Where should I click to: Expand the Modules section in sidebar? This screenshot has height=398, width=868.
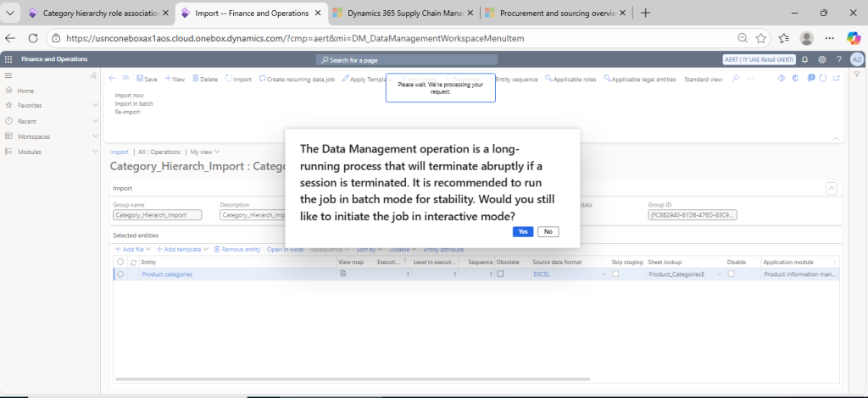(x=95, y=152)
